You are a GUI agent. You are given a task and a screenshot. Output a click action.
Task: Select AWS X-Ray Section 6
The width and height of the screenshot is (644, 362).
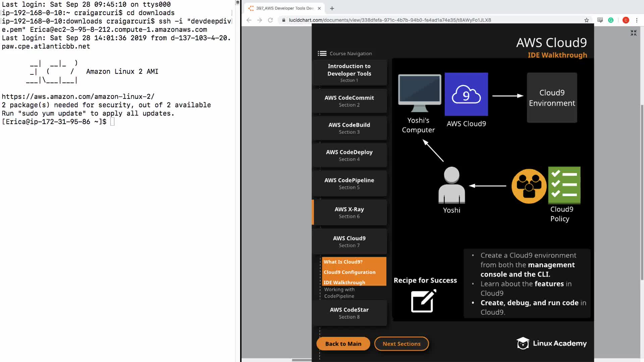[x=349, y=213]
